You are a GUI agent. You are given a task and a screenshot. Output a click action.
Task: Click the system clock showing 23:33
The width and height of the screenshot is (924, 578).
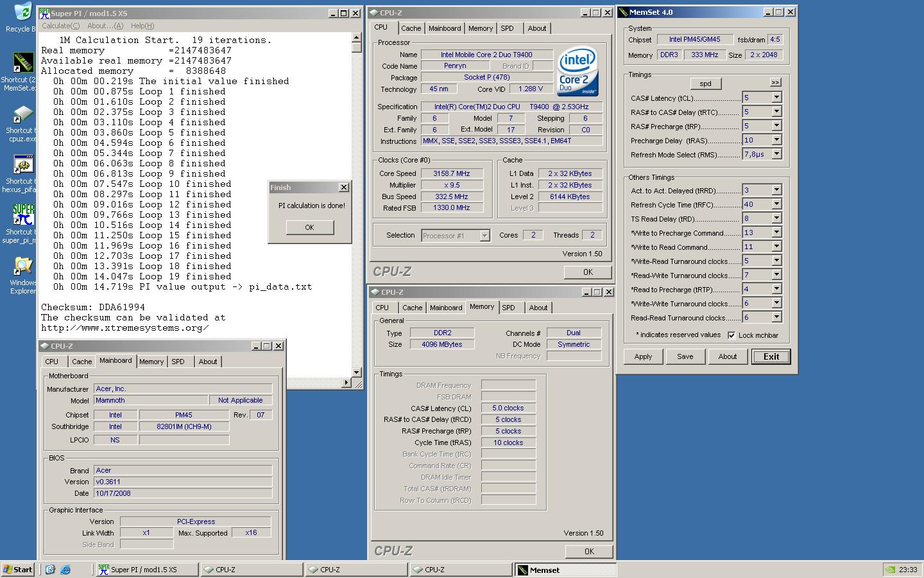pyautogui.click(x=908, y=570)
